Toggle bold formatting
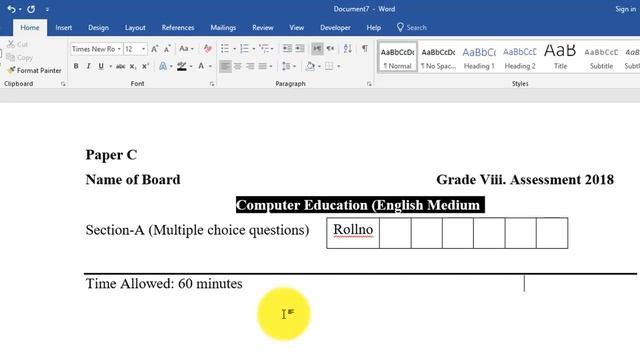Image resolution: width=640 pixels, height=360 pixels. [76, 66]
